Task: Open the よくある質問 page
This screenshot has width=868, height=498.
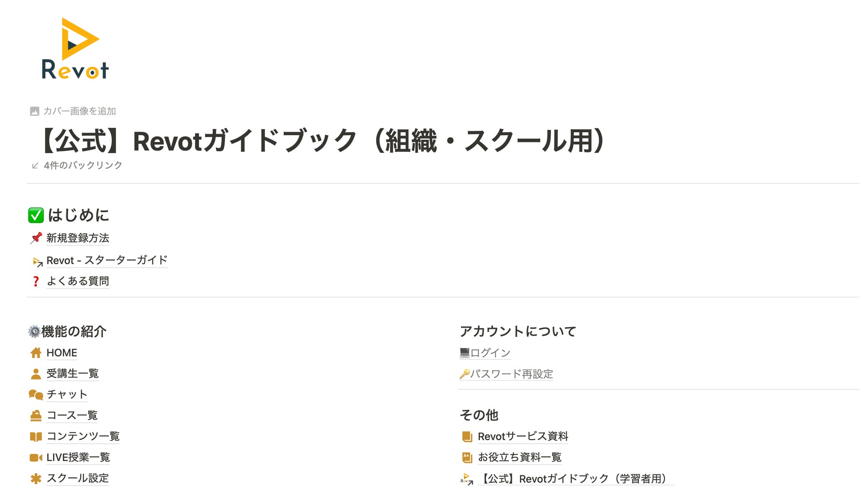Action: pyautogui.click(x=78, y=281)
